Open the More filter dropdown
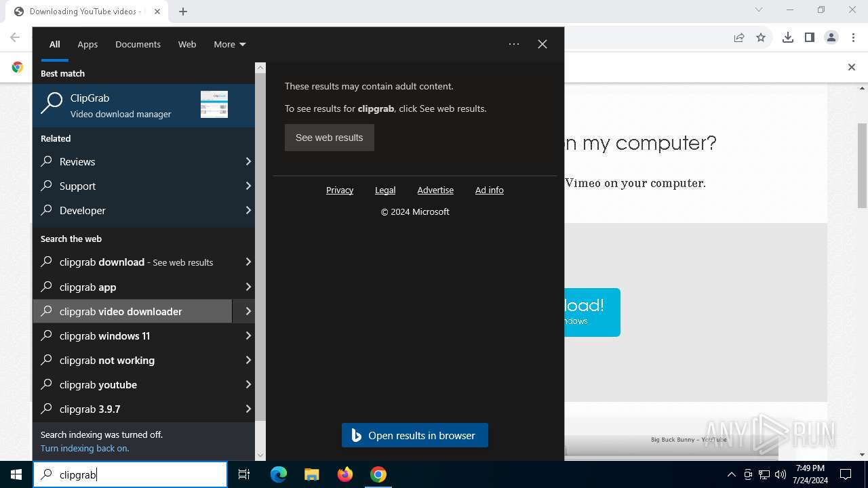The image size is (868, 488). [230, 44]
